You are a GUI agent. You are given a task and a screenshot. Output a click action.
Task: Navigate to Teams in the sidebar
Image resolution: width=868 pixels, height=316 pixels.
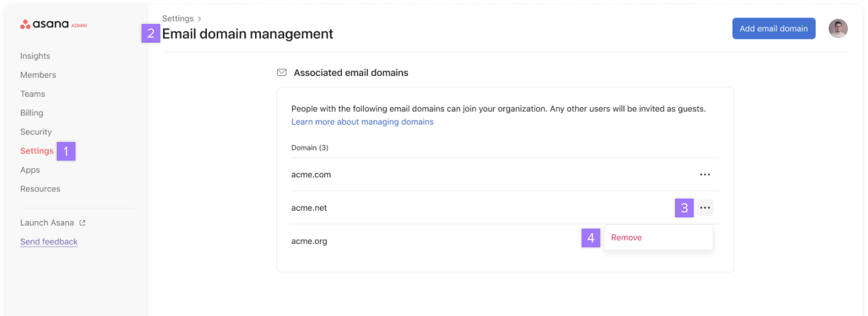[x=33, y=94]
